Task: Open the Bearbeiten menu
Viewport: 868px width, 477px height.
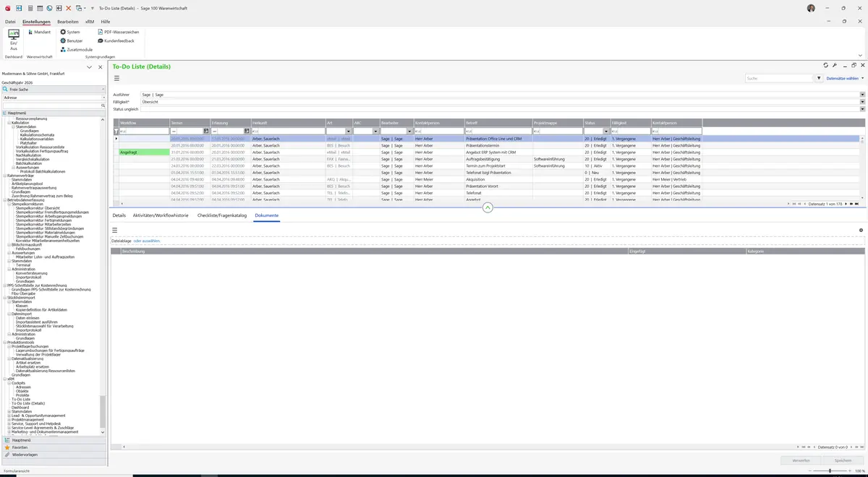Action: (x=68, y=22)
